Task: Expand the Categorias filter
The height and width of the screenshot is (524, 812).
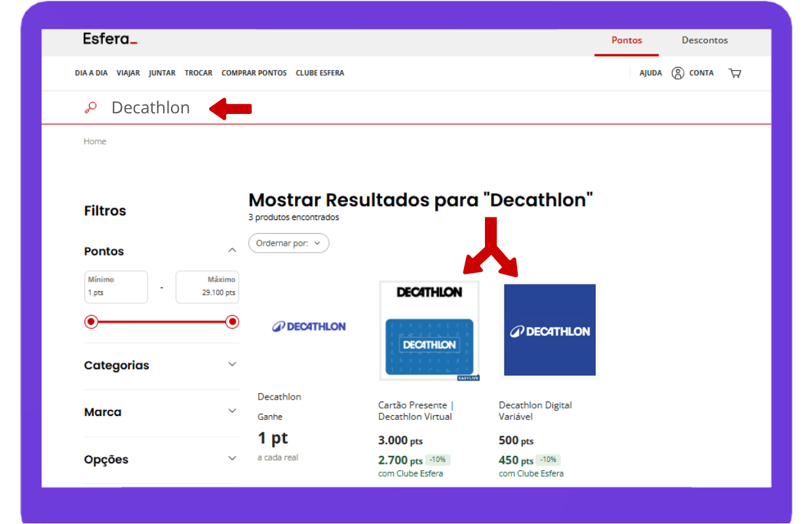Action: [x=231, y=365]
